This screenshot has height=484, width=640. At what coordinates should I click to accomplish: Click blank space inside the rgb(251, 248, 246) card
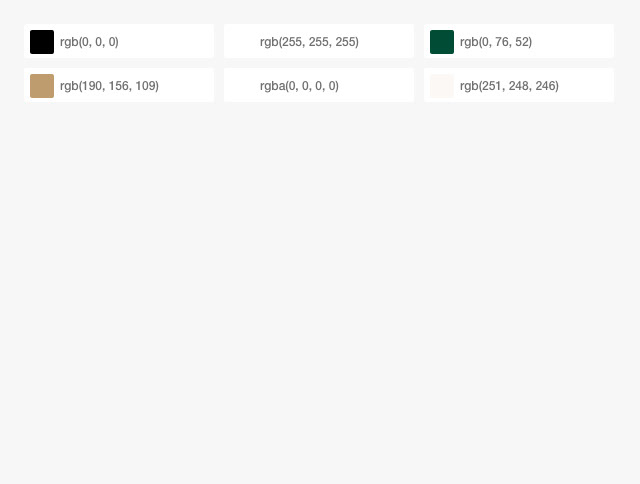click(586, 85)
